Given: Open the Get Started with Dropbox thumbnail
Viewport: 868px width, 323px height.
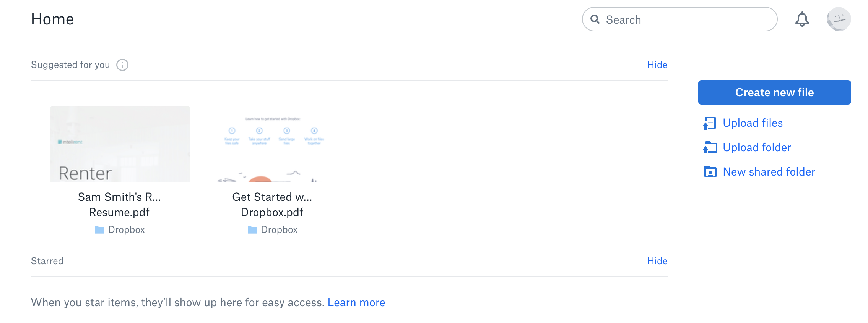Looking at the screenshot, I should coord(272,145).
